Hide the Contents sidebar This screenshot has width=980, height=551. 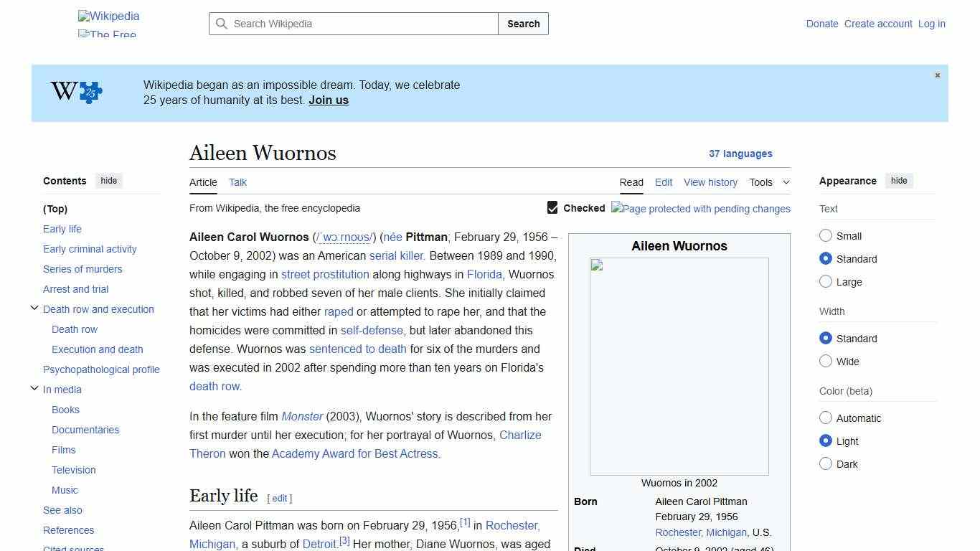click(x=108, y=181)
